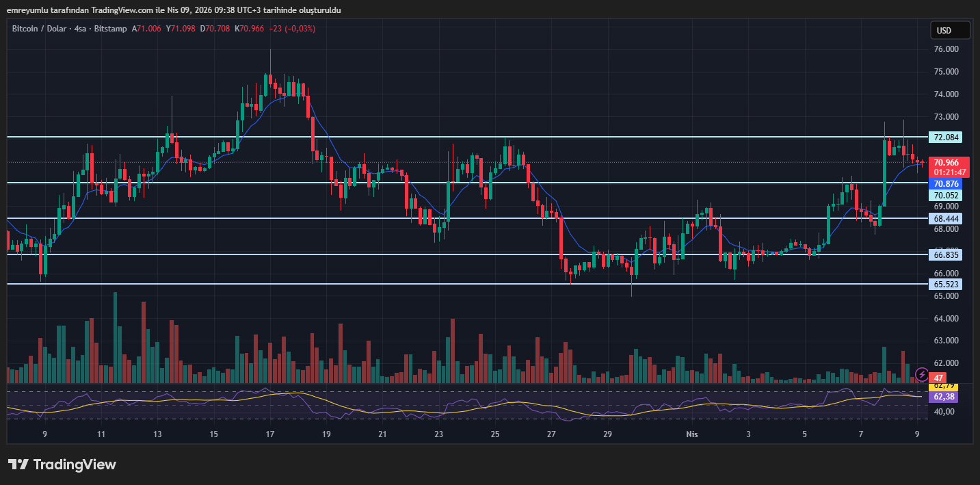Click the TradingView logo at bottom left
This screenshot has width=980, height=485.
pos(62,464)
